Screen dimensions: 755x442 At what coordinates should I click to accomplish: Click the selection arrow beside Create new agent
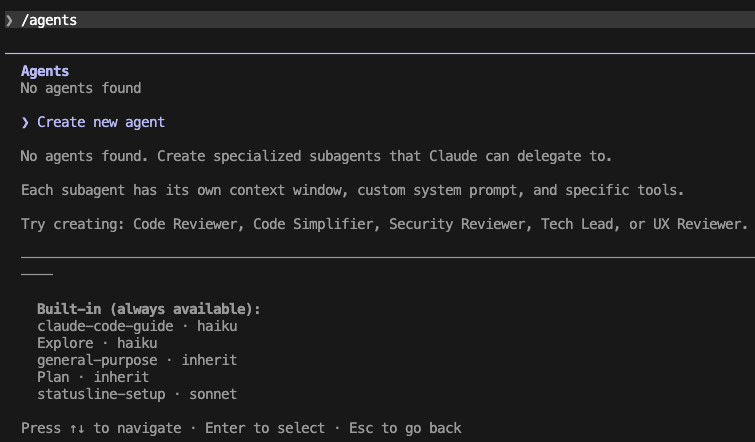[25, 122]
